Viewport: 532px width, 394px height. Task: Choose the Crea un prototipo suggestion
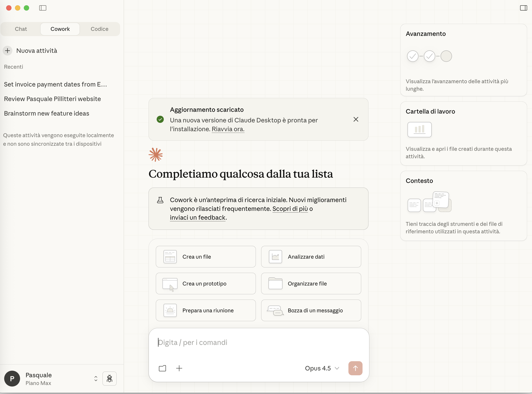pos(206,284)
